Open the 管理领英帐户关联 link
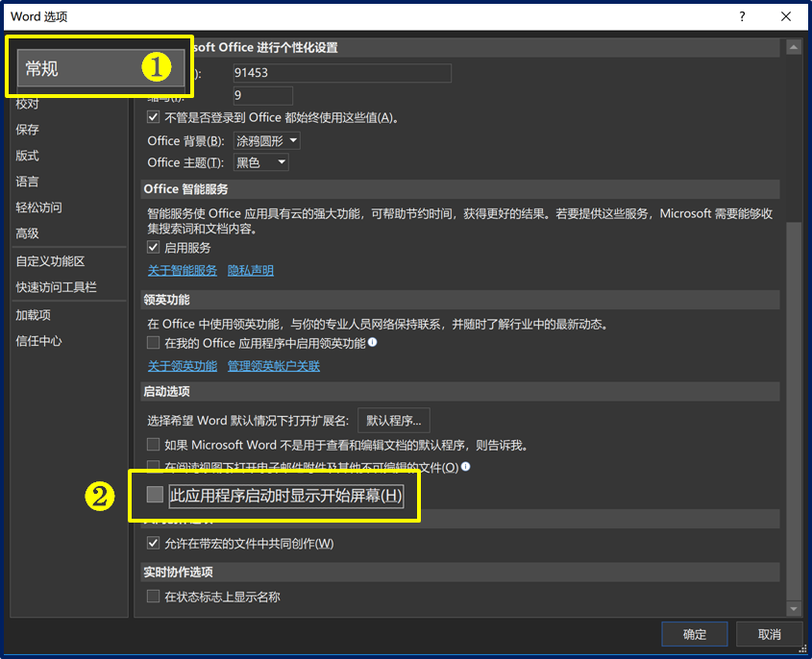This screenshot has width=812, height=659. pyautogui.click(x=274, y=366)
